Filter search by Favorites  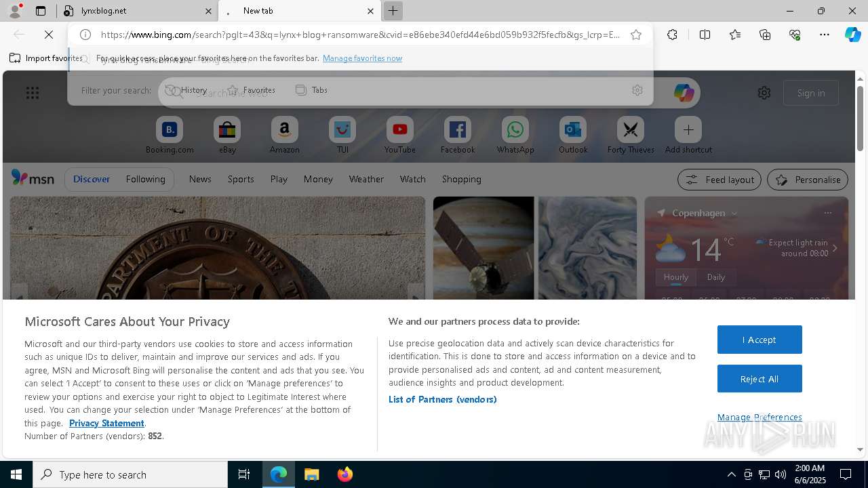click(x=252, y=90)
